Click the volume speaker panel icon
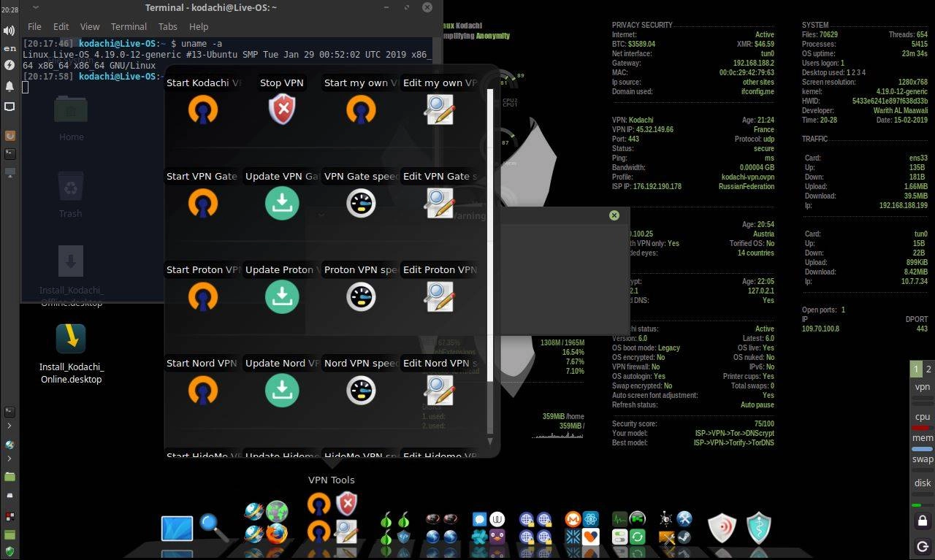Screen dimensions: 935x560 tap(9, 31)
